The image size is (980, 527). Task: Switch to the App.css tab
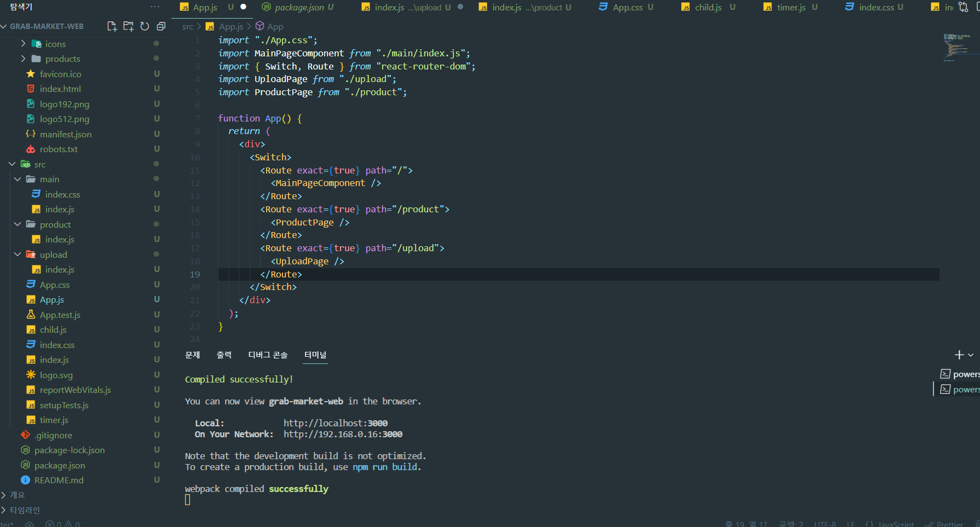(x=627, y=7)
